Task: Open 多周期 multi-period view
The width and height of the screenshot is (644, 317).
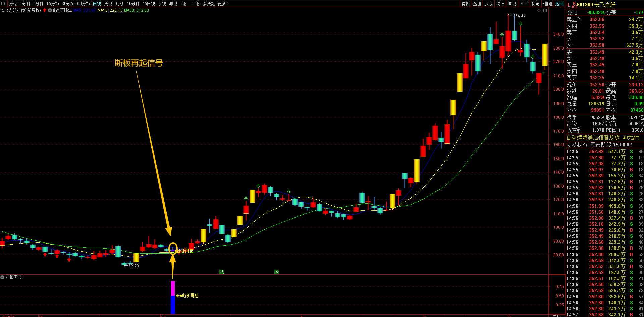Action: click(209, 4)
